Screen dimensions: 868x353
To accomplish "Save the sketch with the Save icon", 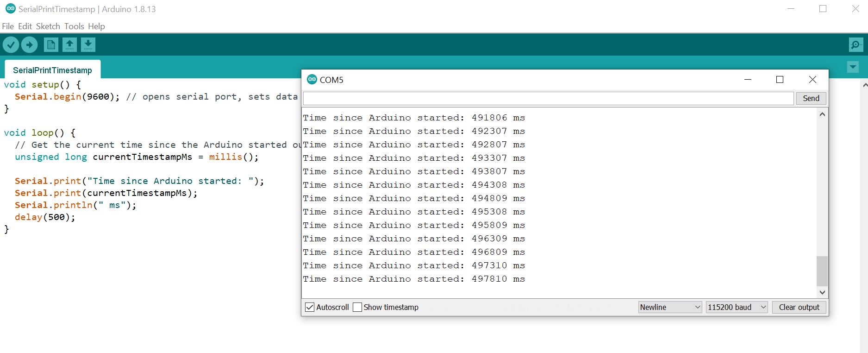I will pyautogui.click(x=88, y=44).
